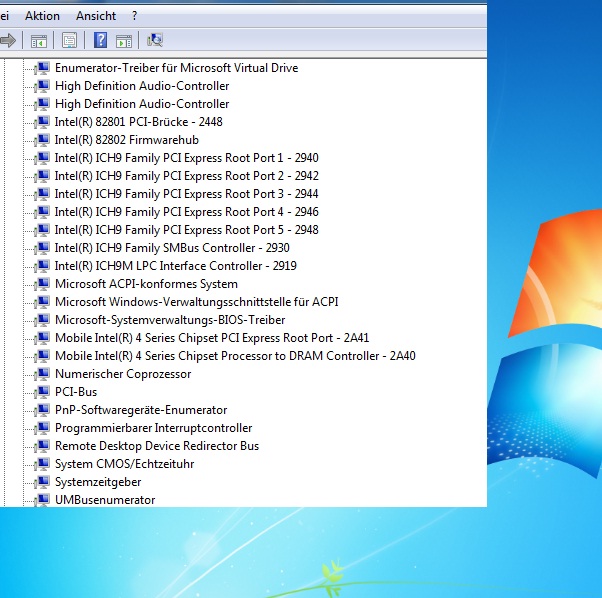
Task: Select Intel(R) ICH9M LPC Interface Controller - 2919
Action: pyautogui.click(x=175, y=266)
